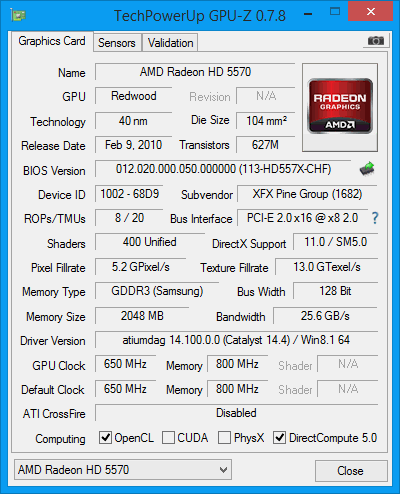Click the Radeon Graphics AMD logo
Viewport: 400px width, 494px height.
pos(340,107)
